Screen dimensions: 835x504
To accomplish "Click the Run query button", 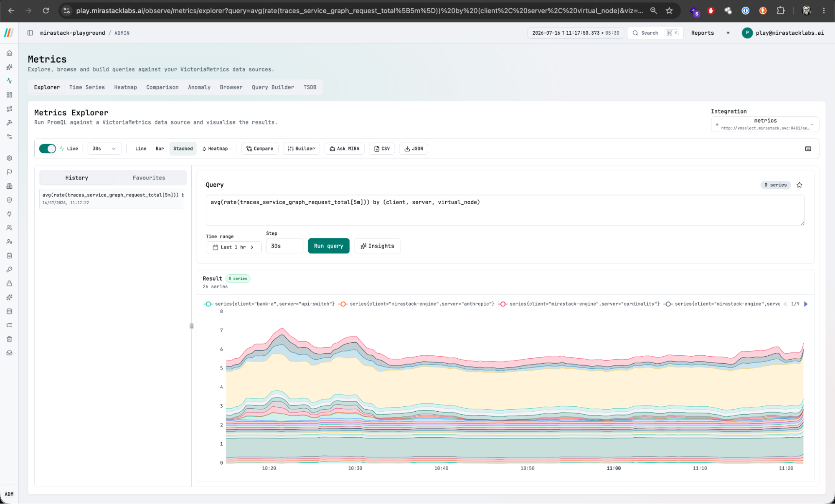I will click(x=328, y=246).
